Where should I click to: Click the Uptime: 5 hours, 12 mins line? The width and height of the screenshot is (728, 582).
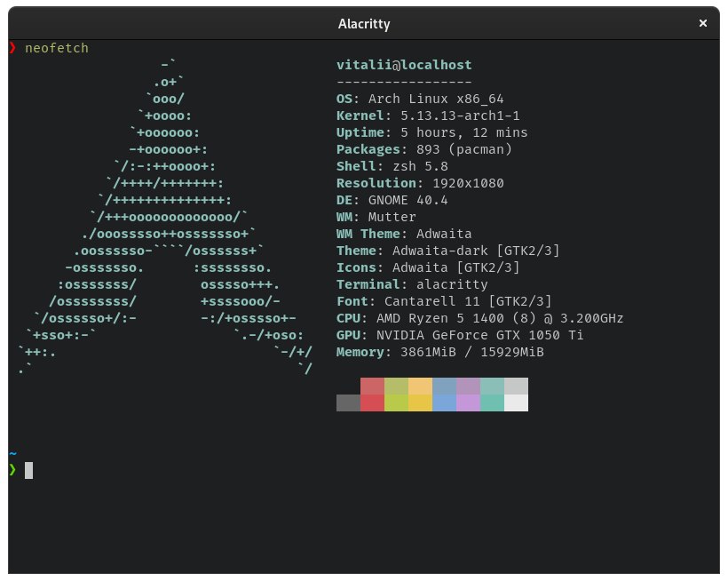[431, 132]
